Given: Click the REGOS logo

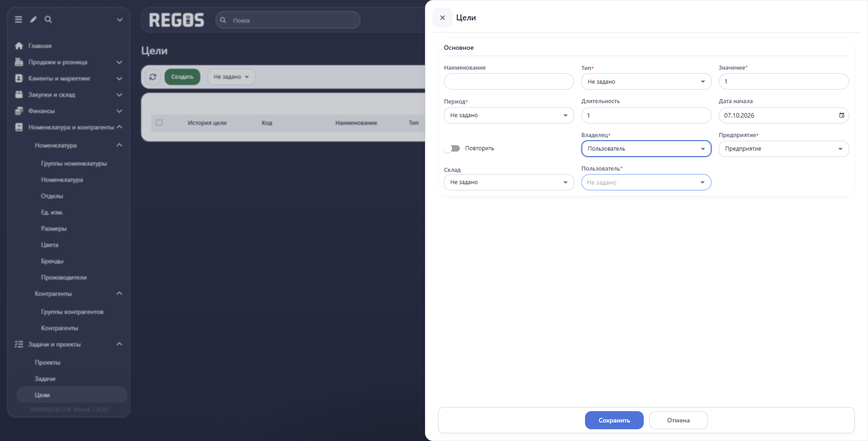Looking at the screenshot, I should pos(177,20).
